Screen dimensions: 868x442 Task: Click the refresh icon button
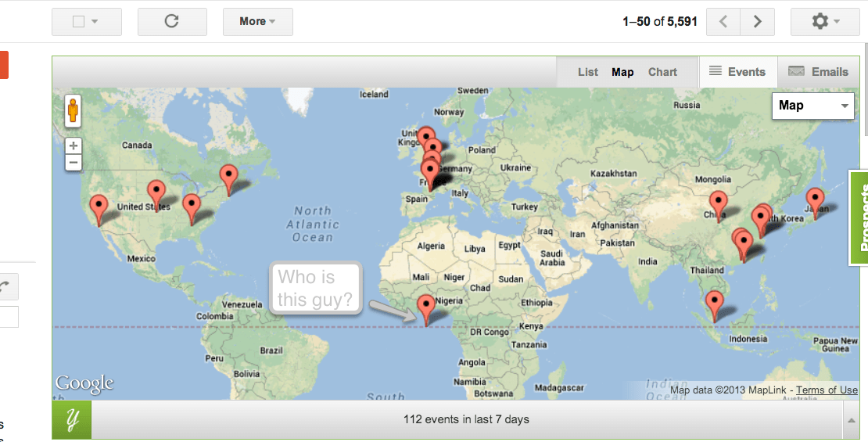point(172,22)
